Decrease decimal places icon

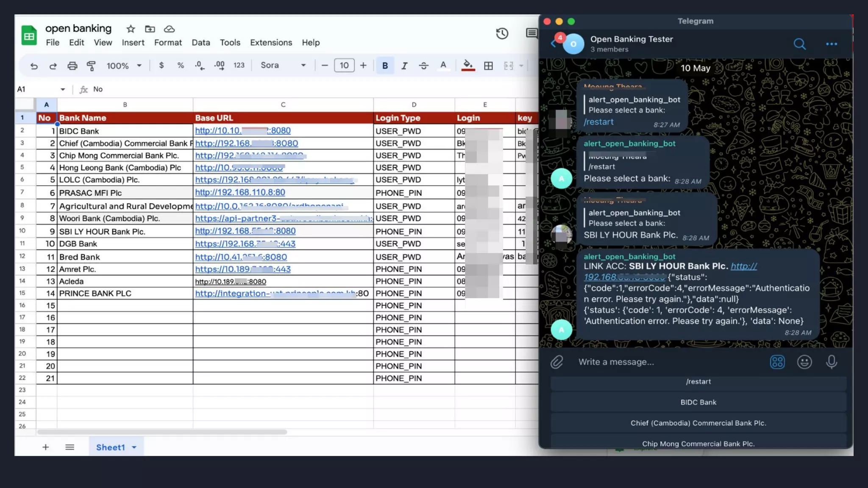point(200,65)
